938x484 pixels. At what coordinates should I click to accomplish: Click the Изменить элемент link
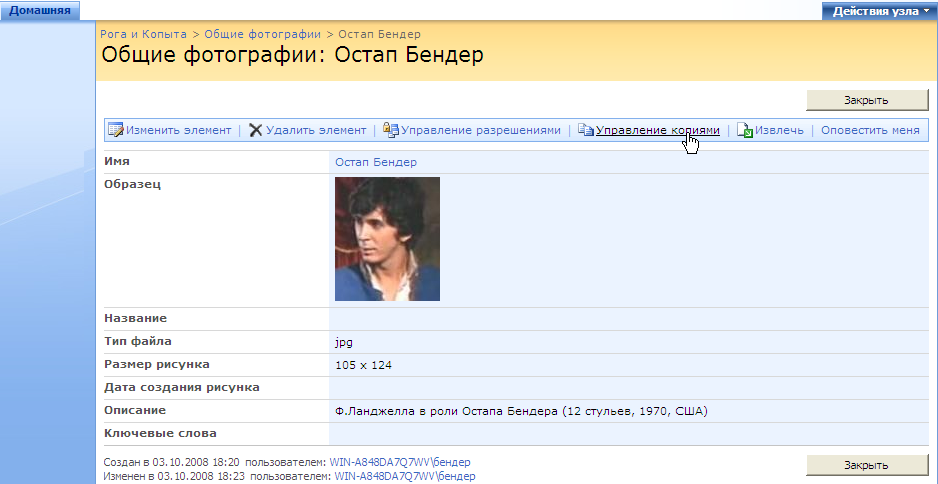click(178, 130)
